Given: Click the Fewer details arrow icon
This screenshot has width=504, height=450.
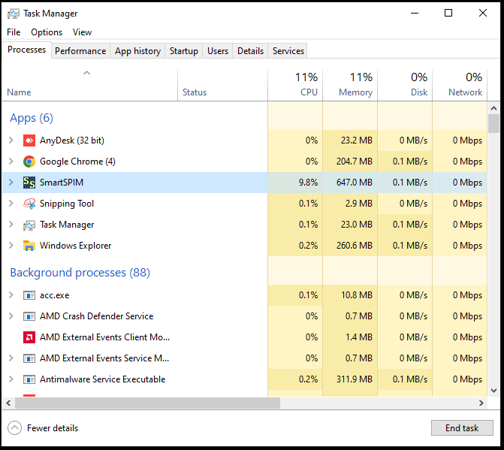Looking at the screenshot, I should click(x=15, y=428).
